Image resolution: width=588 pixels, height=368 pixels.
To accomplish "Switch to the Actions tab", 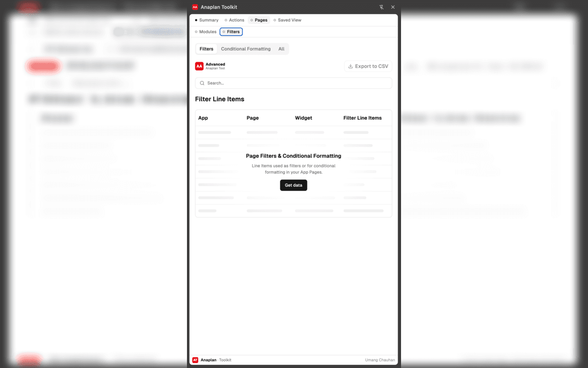I will (234, 20).
